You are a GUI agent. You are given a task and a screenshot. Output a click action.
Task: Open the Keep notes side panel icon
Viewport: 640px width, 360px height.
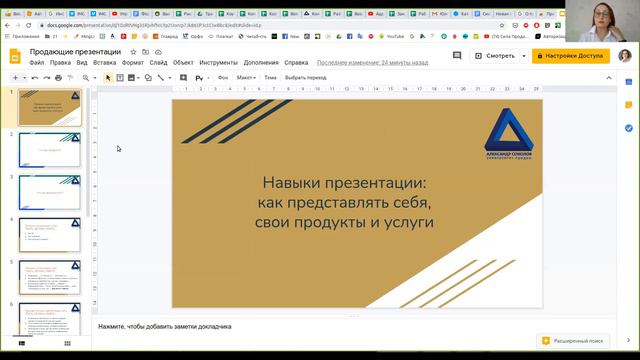pos(629,105)
